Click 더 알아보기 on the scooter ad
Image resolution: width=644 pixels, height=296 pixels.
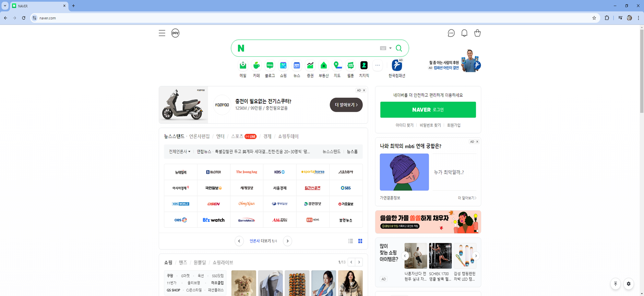pyautogui.click(x=346, y=105)
